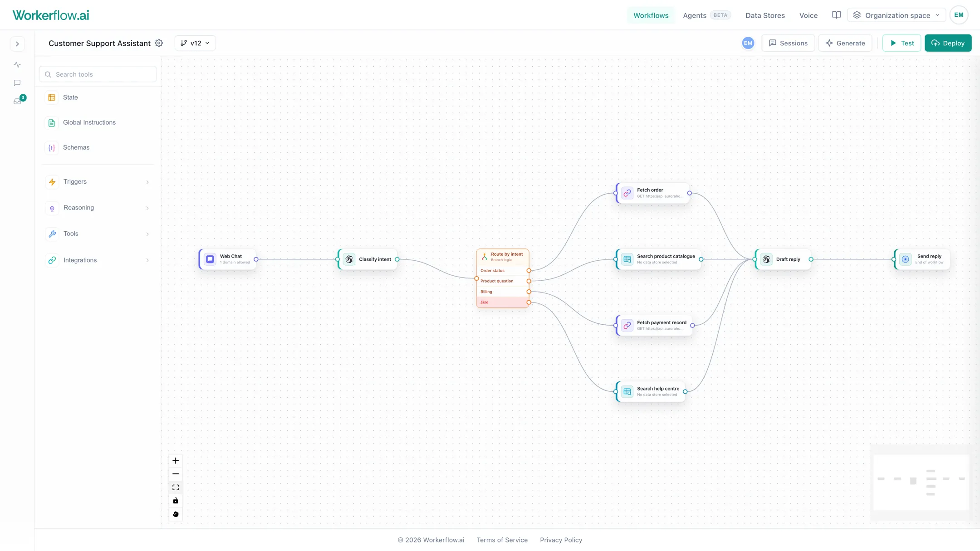The width and height of the screenshot is (980, 551).
Task: Select the Draft reply node icon
Action: pyautogui.click(x=766, y=259)
